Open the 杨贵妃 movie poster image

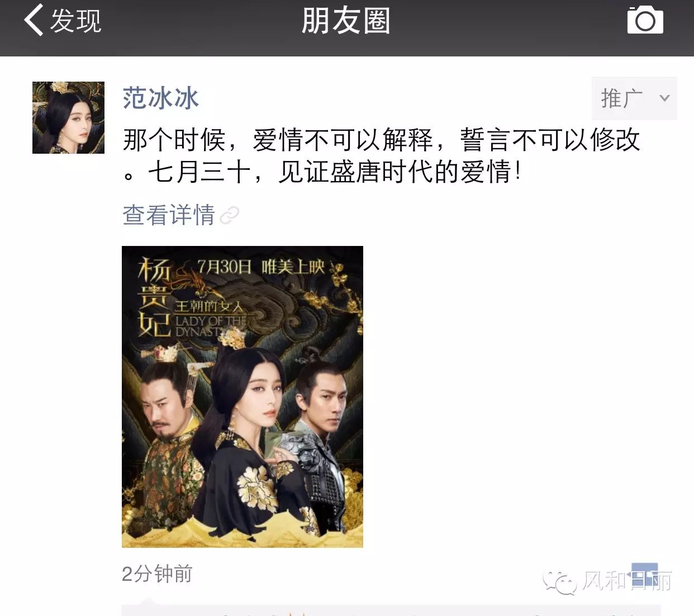pos(243,396)
